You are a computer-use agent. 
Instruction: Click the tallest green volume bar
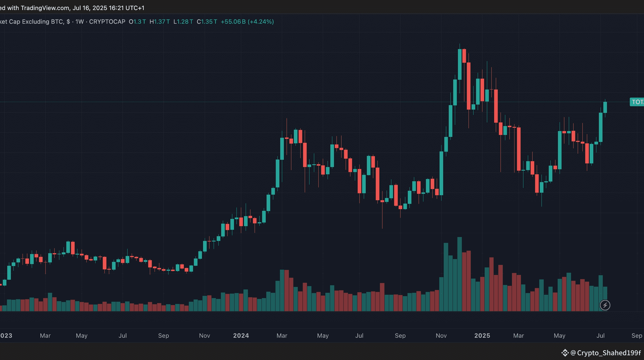(x=460, y=273)
